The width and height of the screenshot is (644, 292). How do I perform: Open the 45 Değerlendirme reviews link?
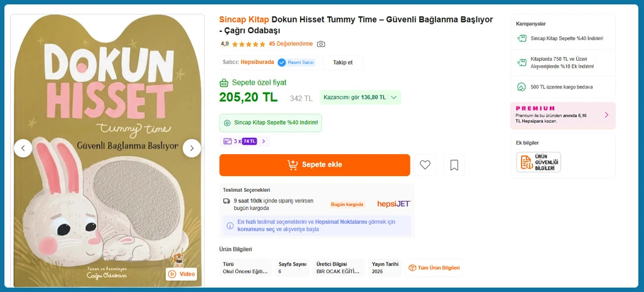[x=291, y=44]
